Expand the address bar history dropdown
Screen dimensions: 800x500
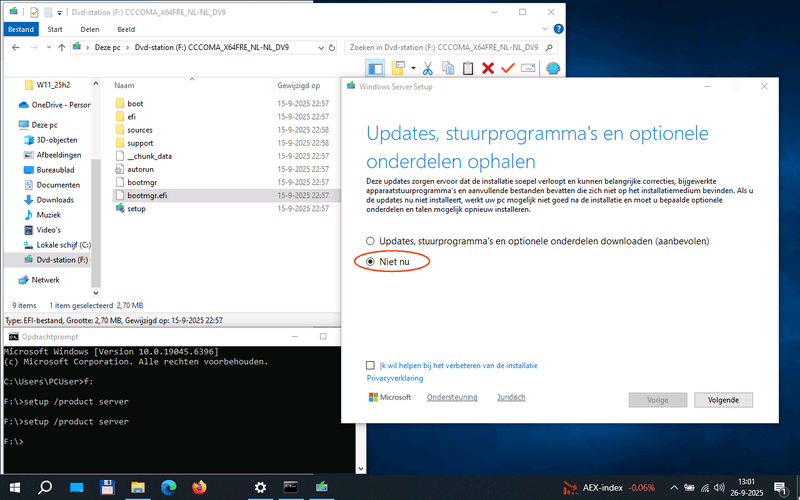pos(321,47)
